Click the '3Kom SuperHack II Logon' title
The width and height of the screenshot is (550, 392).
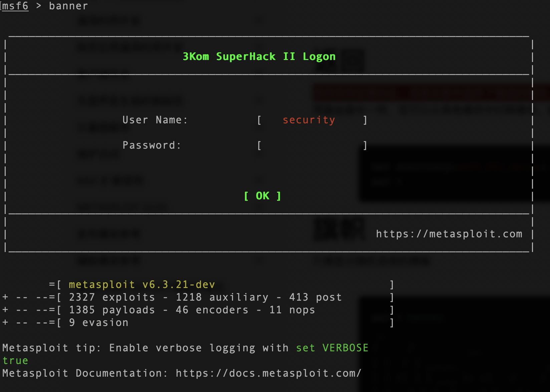click(x=259, y=57)
